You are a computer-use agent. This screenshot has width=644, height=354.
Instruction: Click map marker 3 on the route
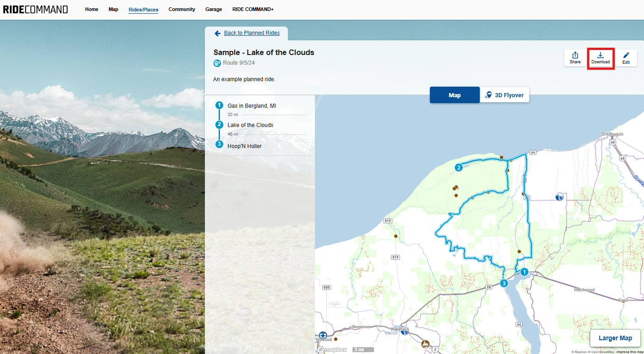click(504, 283)
